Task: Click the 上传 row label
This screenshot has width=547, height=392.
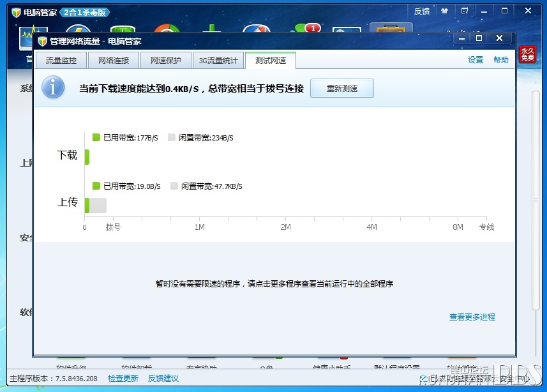Action: click(x=68, y=202)
